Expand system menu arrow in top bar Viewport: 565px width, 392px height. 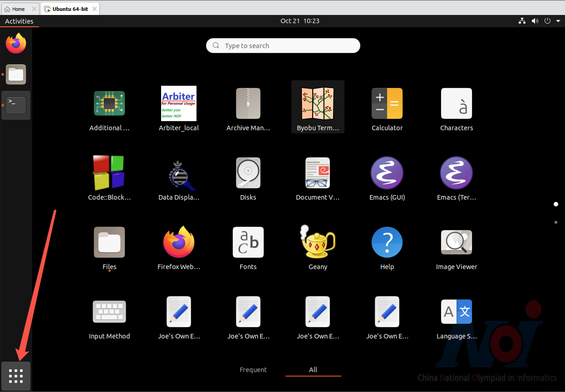558,21
